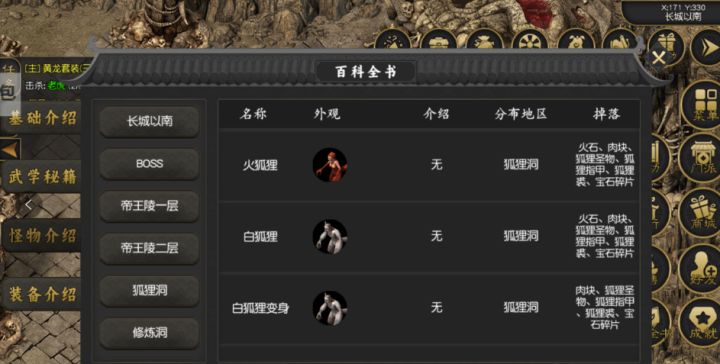Select the 修炼洞 area button
Image resolution: width=720 pixels, height=364 pixels.
pyautogui.click(x=149, y=332)
